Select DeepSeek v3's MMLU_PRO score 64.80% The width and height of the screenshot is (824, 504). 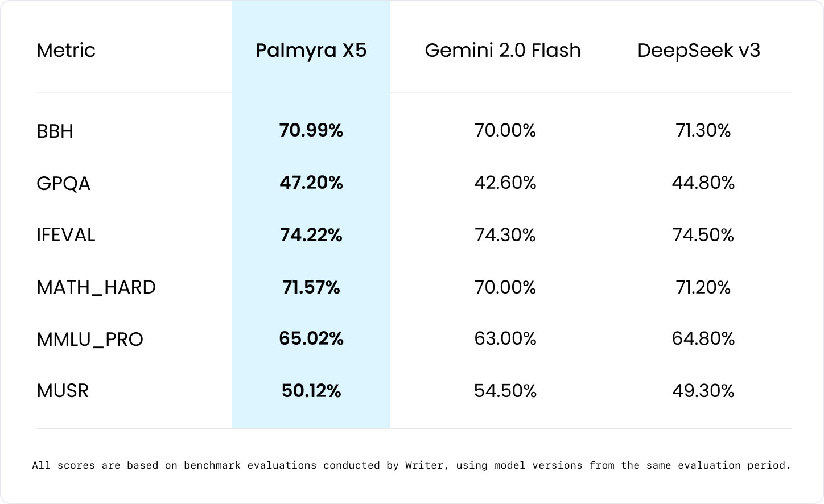[703, 338]
